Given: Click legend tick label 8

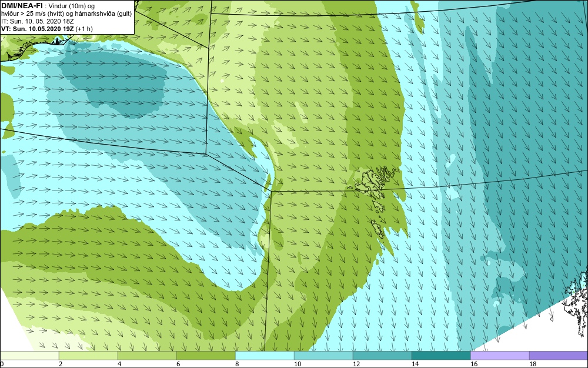Looking at the screenshot, I should [x=237, y=364].
